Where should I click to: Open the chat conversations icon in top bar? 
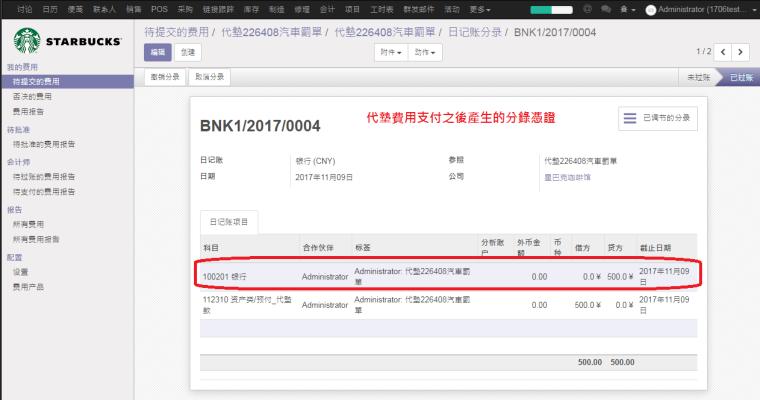pyautogui.click(x=605, y=9)
